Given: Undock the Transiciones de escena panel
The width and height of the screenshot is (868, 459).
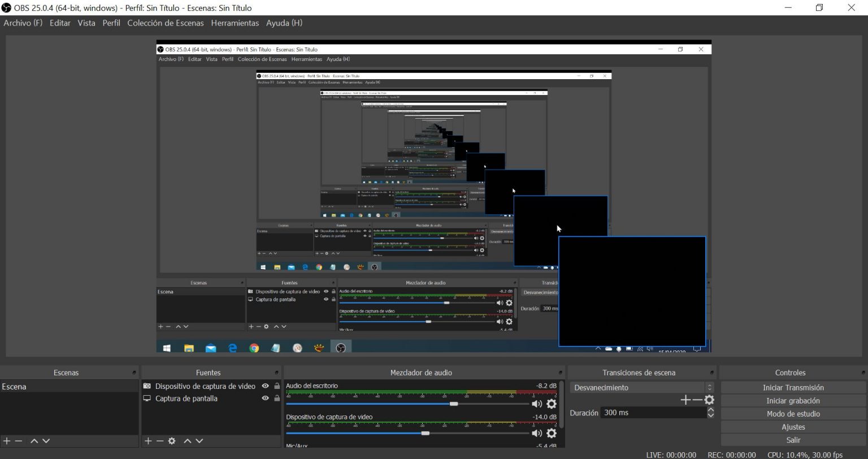Looking at the screenshot, I should (713, 373).
